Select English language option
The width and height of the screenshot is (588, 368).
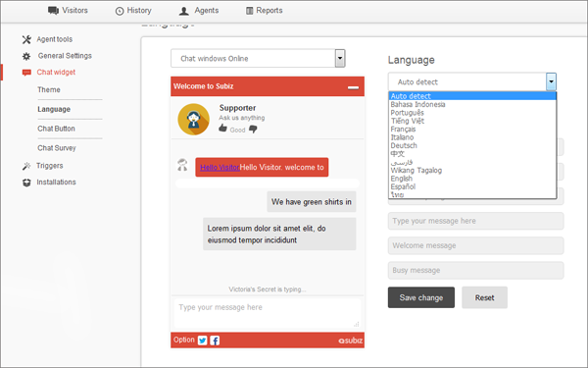tap(472, 179)
